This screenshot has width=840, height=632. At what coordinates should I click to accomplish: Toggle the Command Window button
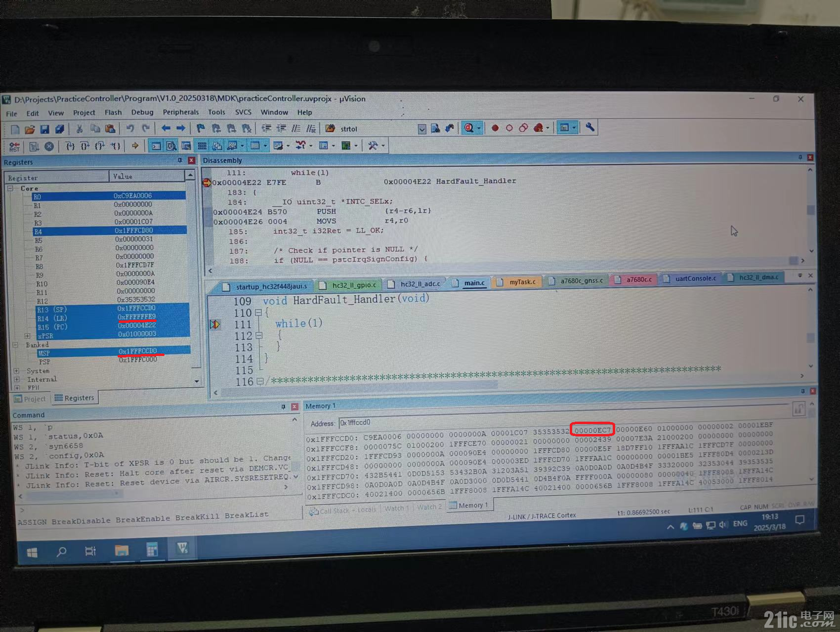[x=156, y=146]
